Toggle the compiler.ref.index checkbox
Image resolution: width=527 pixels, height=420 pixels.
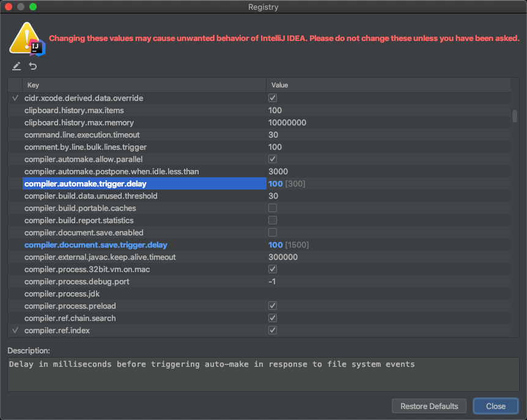coord(273,330)
